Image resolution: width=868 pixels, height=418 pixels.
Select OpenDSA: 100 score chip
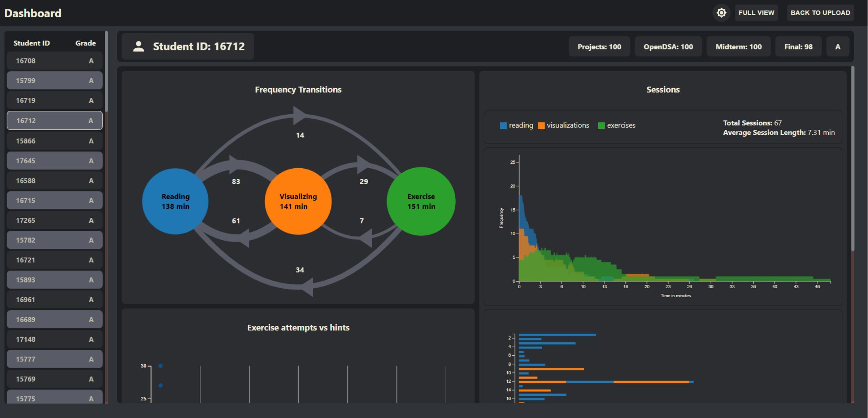point(668,47)
